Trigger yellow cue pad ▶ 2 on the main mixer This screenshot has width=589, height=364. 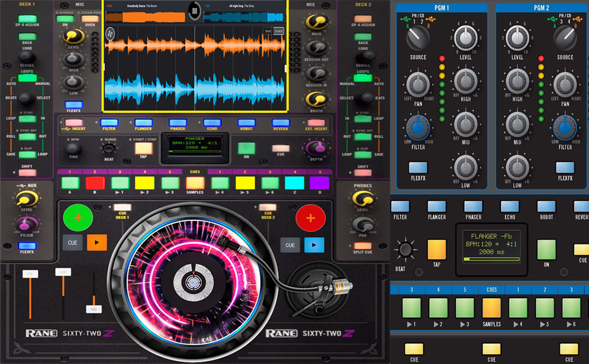[145, 183]
